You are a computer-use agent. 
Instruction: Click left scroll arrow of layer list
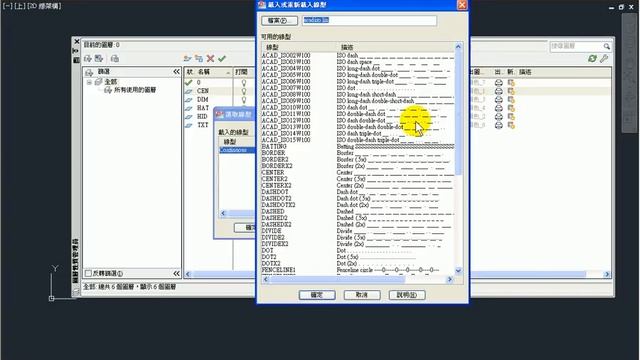[188, 274]
